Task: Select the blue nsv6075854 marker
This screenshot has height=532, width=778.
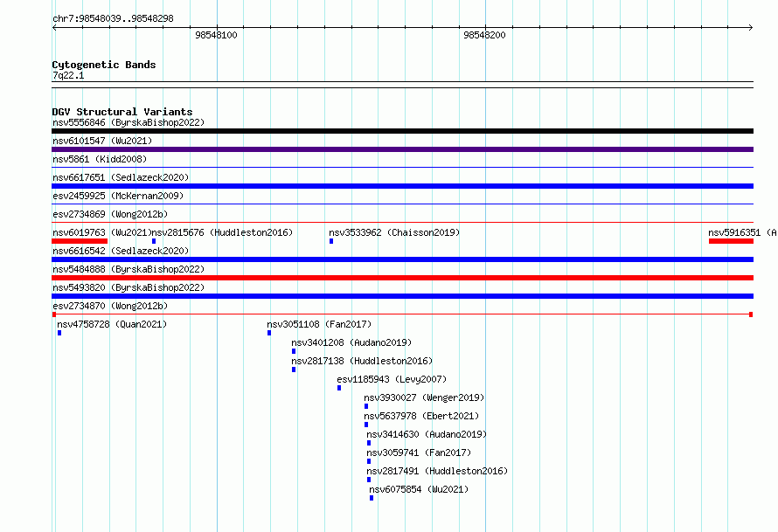Action: (372, 498)
